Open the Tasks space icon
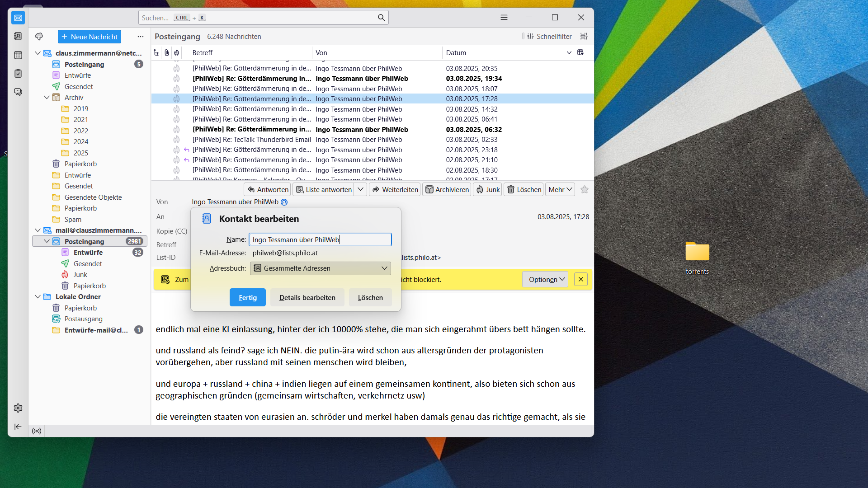This screenshot has height=488, width=868. [x=18, y=73]
